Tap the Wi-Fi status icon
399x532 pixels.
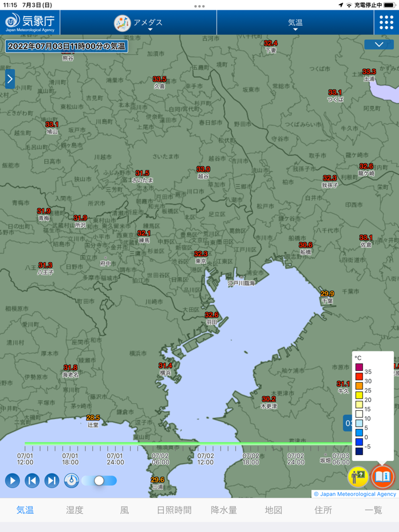349,5
